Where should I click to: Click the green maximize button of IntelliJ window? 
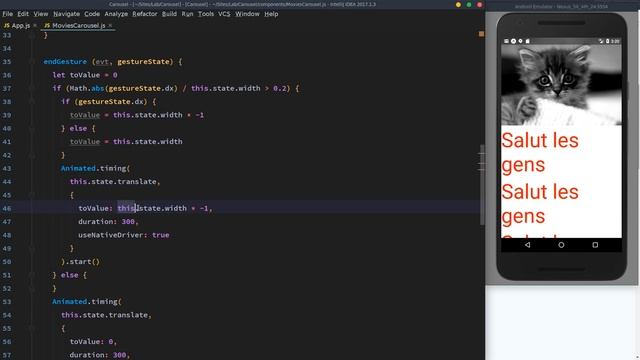pos(469,4)
